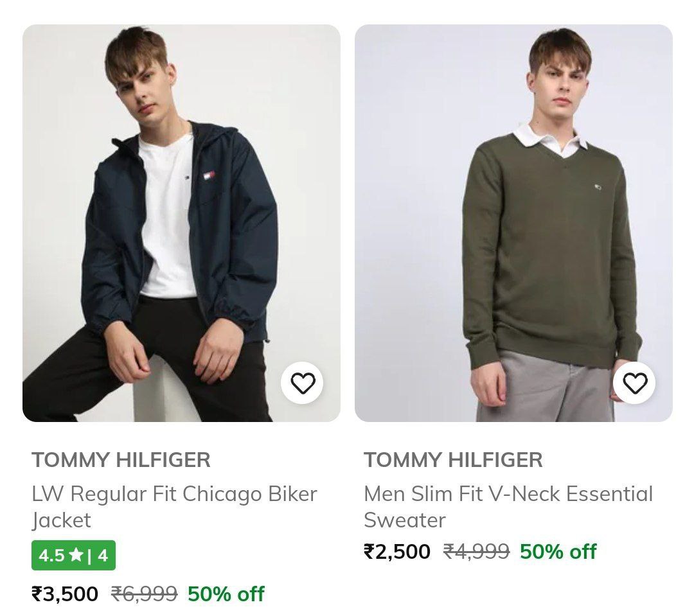
Task: Wishlist the Chicago Biker Jacket with heart icon
Action: tap(303, 383)
